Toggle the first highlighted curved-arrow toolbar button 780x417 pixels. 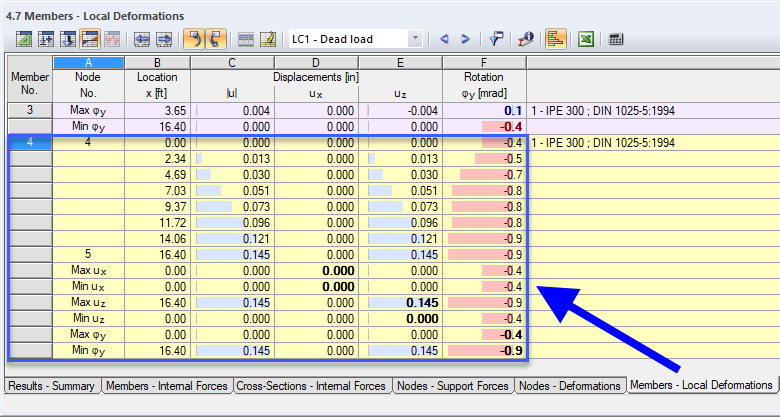coord(194,39)
